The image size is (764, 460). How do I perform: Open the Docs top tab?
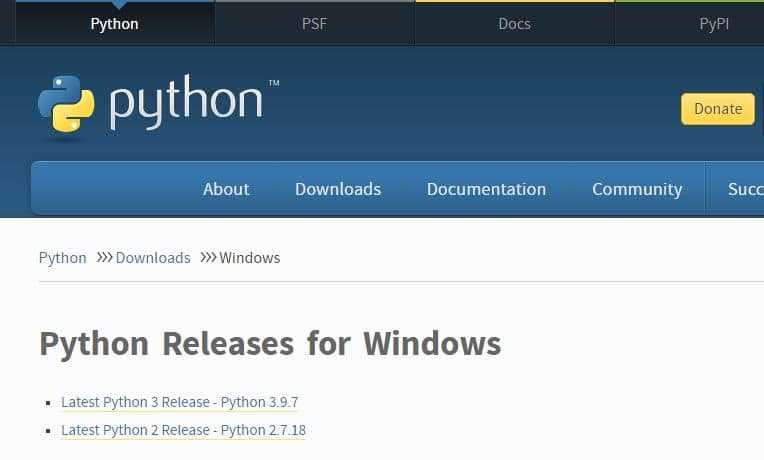pyautogui.click(x=515, y=23)
